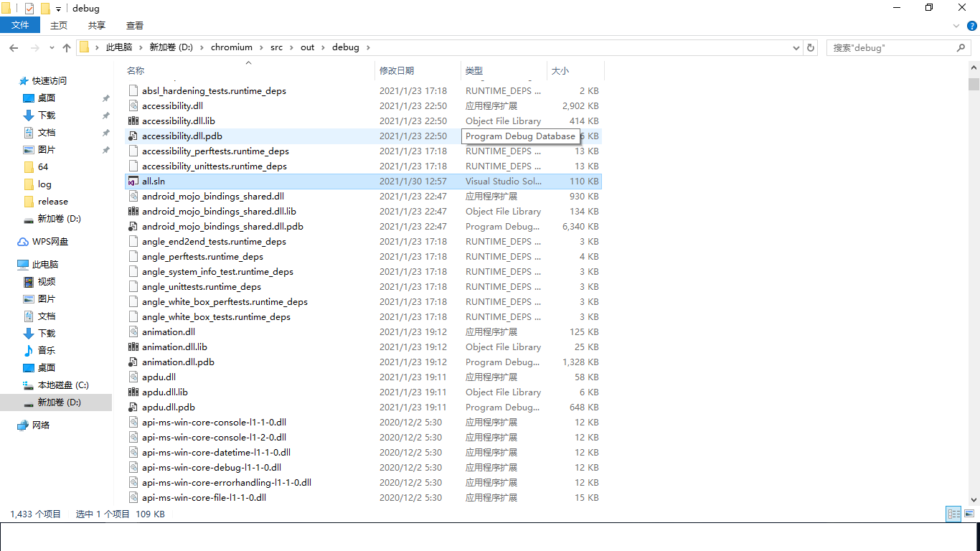Expand the quick access toolbar customization dropdown
The width and height of the screenshot is (980, 551).
(58, 8)
